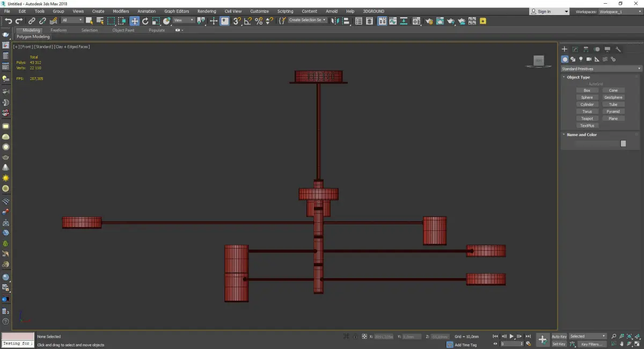Open the Utilities panel wrench icon
644x349 pixels.
[x=618, y=49]
